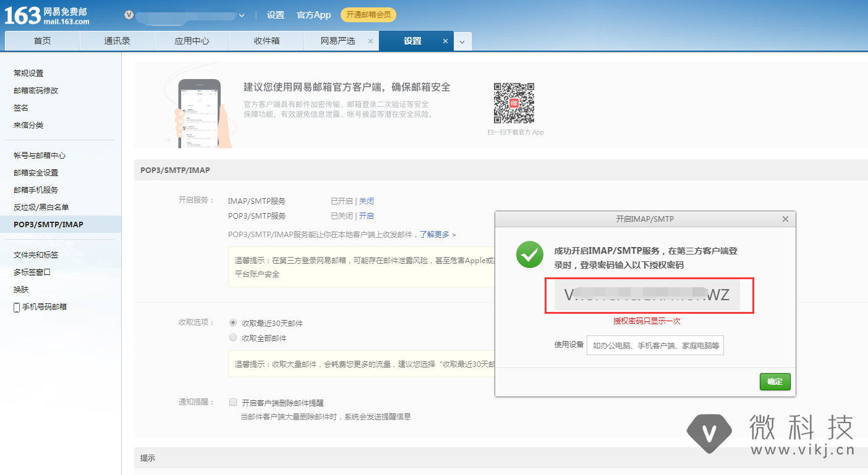Click the green success checkmark icon
This screenshot has width=868, height=475.
click(x=530, y=254)
